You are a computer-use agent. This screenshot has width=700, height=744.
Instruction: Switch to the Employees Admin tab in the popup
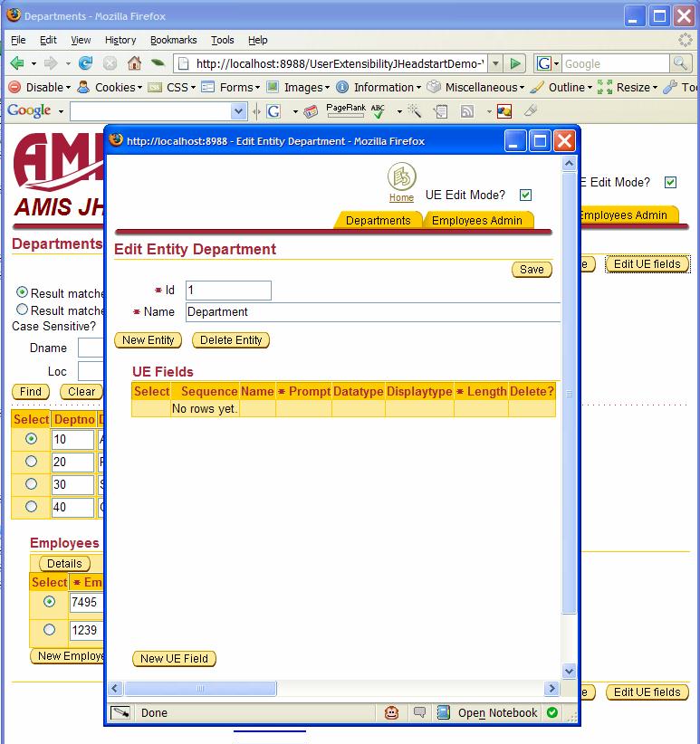(x=477, y=220)
